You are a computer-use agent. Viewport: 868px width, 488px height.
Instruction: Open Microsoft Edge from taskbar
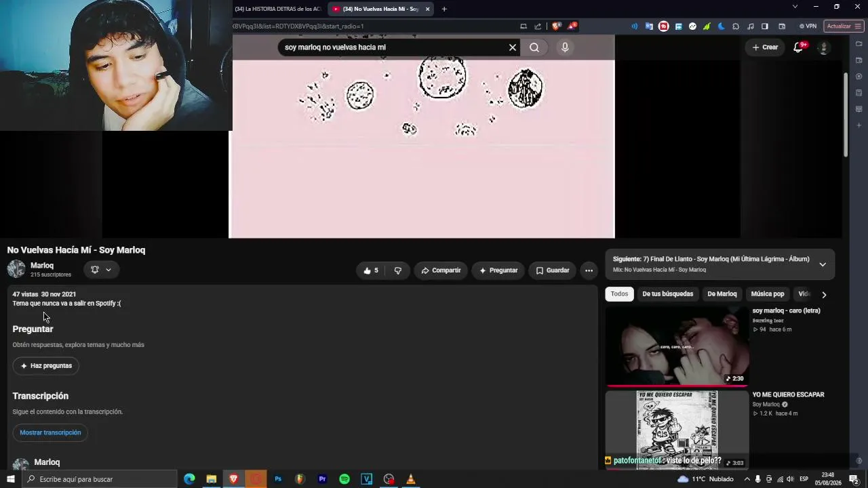[x=189, y=479]
